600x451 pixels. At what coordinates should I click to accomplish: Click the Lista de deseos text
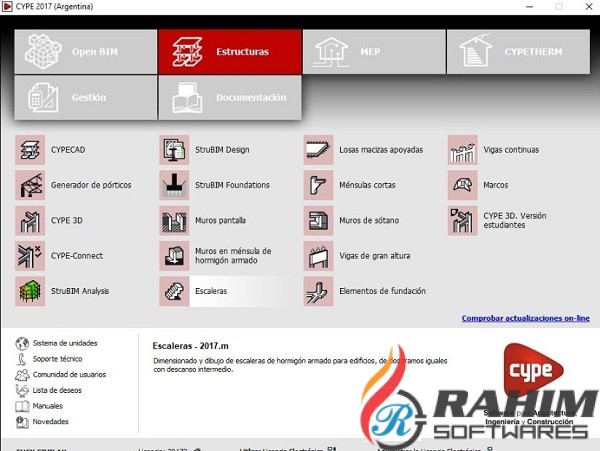[57, 390]
